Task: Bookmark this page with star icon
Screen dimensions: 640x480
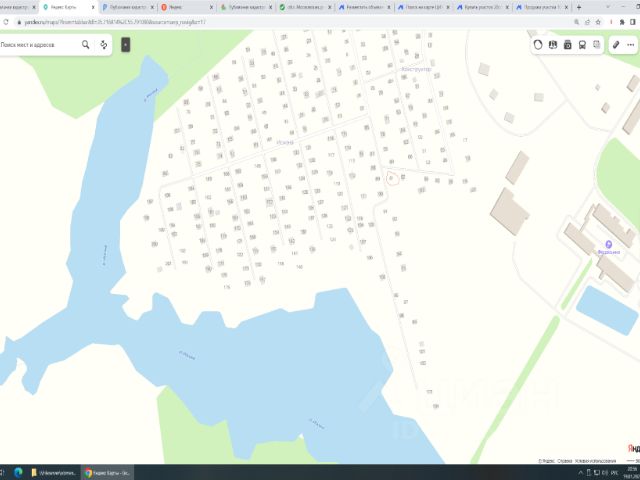Action: point(598,22)
